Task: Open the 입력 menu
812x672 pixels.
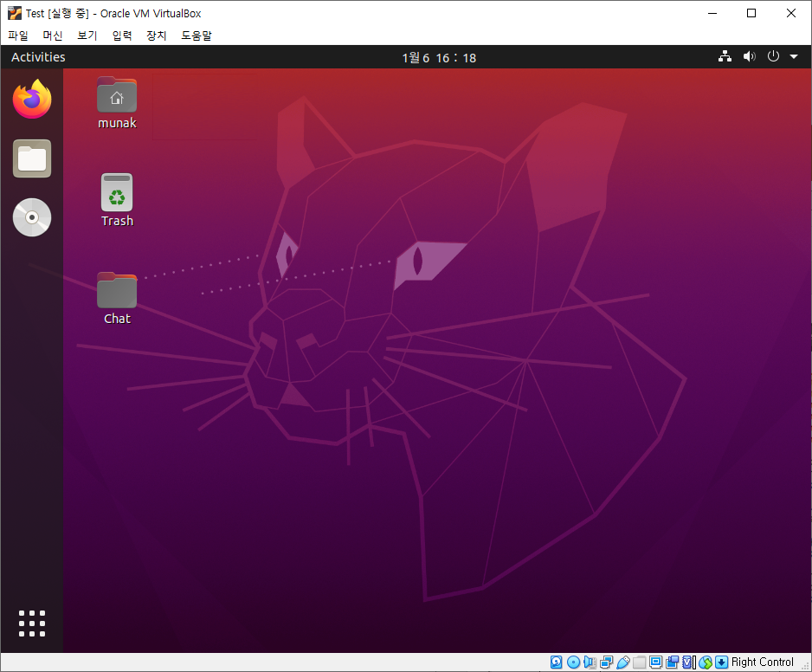Action: [x=122, y=36]
